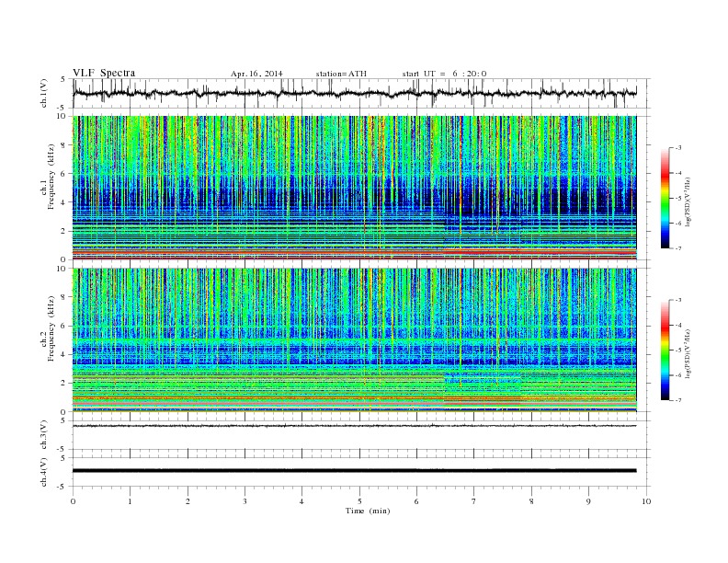Click time axis tick label "2"
The image size is (728, 563).
[188, 501]
